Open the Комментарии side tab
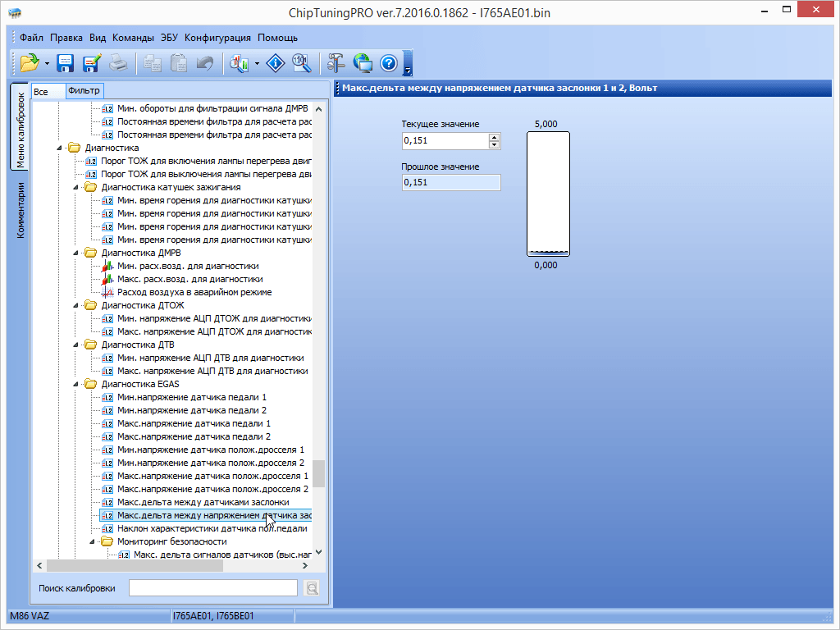Viewport: 840px width, 630px height. [x=21, y=210]
